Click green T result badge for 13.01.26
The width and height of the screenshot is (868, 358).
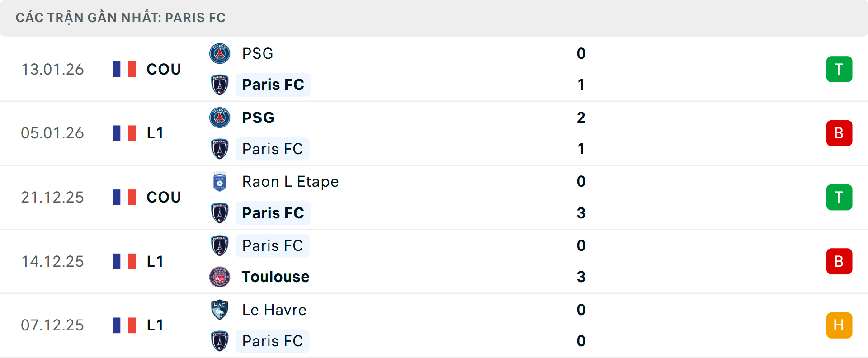[x=839, y=69]
